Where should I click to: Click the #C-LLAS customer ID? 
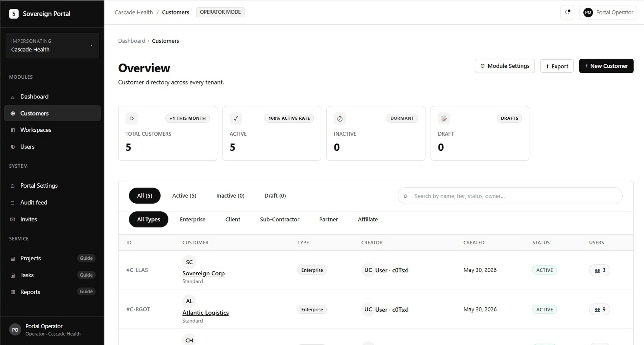137,270
